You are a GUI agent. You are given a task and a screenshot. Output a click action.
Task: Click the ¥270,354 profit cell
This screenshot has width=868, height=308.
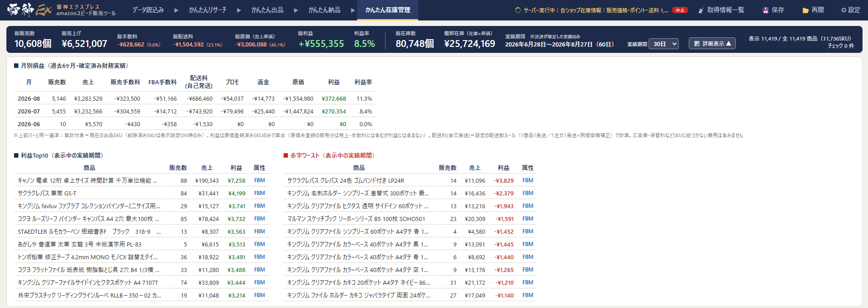[x=334, y=111]
